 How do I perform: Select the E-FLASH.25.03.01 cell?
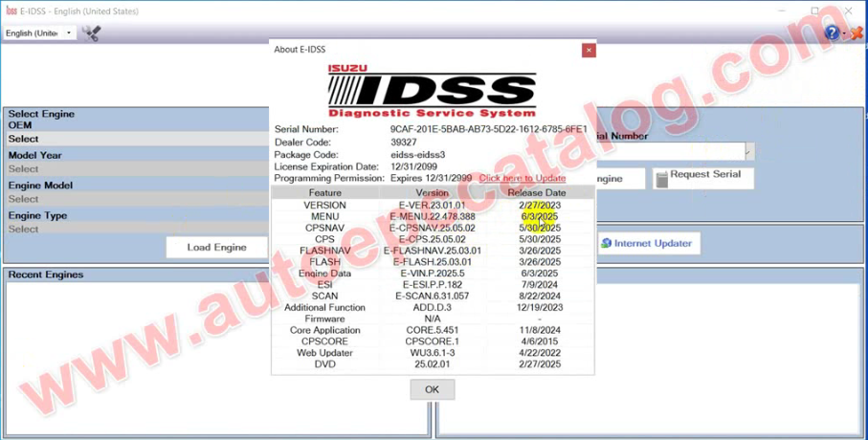(432, 262)
